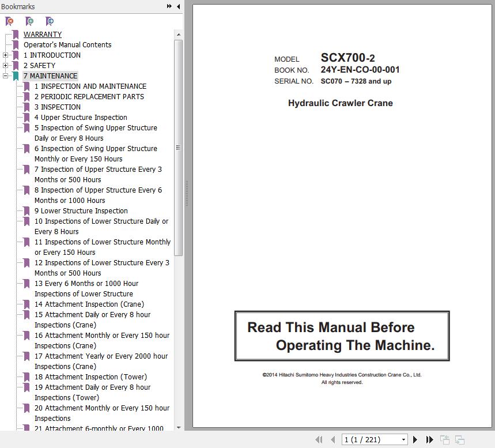Open 17 Attachment Yearly or Every 2000 hour
495x448 pixels.
tap(101, 361)
